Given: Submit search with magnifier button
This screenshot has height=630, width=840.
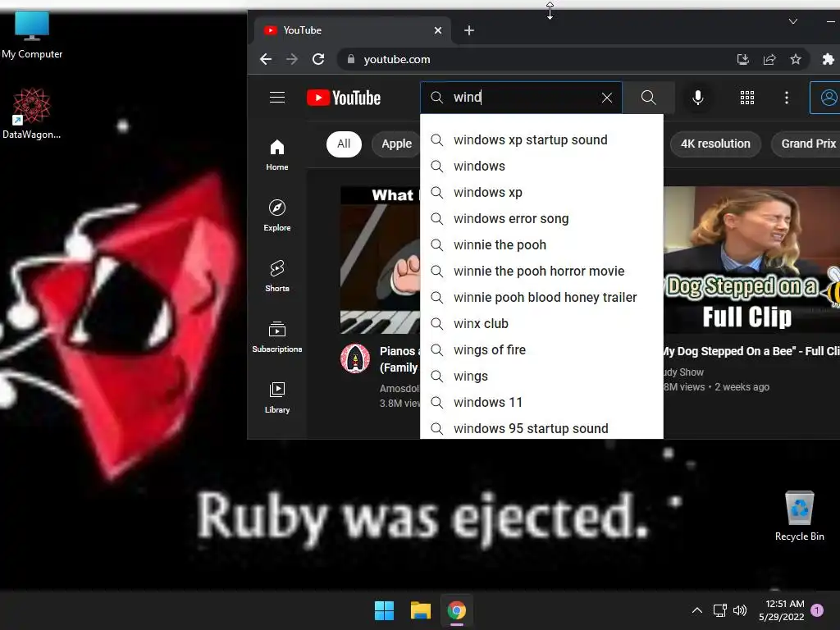Looking at the screenshot, I should click(648, 98).
